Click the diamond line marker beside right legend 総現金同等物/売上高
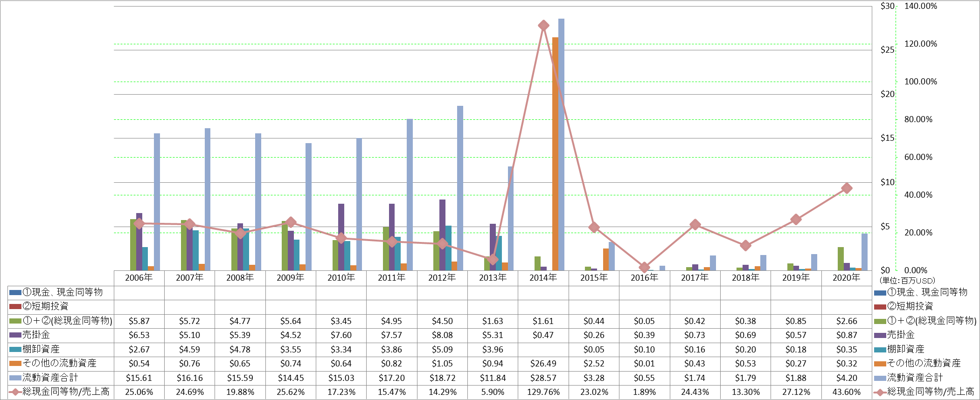The height and width of the screenshot is (400, 980). [x=880, y=392]
